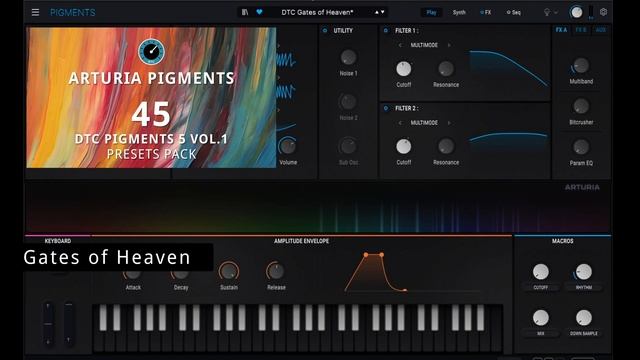Click the Sustain envelope knob
The width and height of the screenshot is (640, 360).
(229, 271)
